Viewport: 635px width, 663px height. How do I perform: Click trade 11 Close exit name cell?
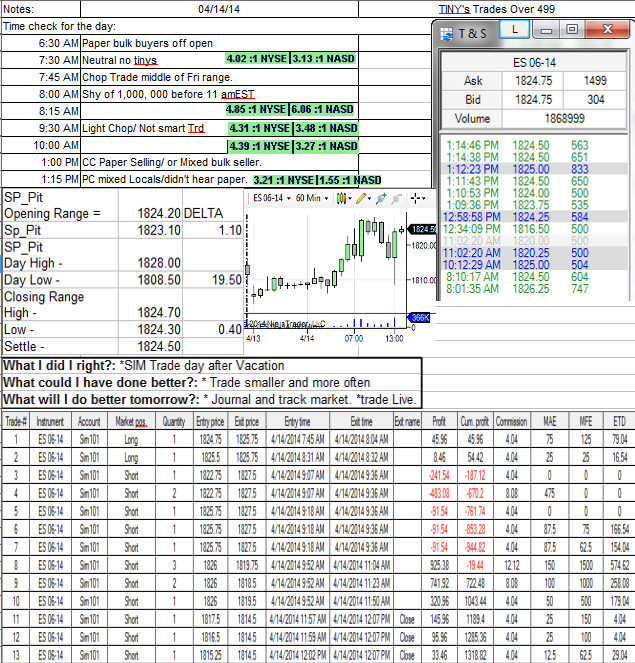pyautogui.click(x=407, y=619)
